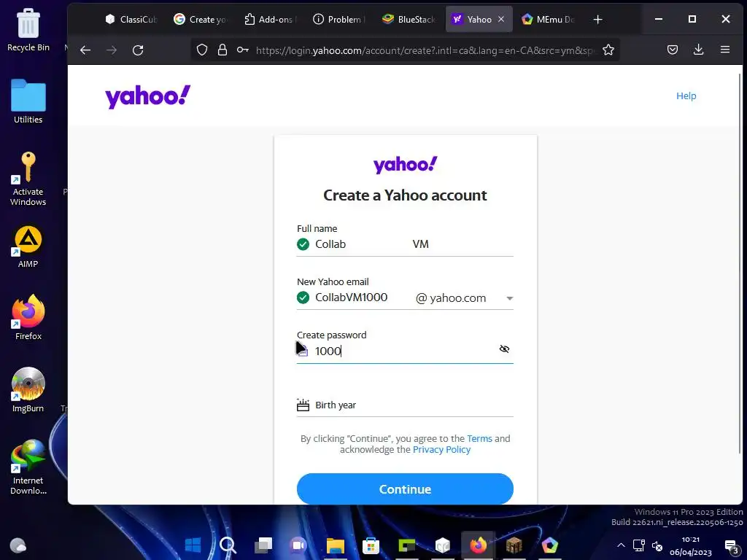The width and height of the screenshot is (747, 560).
Task: Open a new browser tab
Action: pos(598,20)
